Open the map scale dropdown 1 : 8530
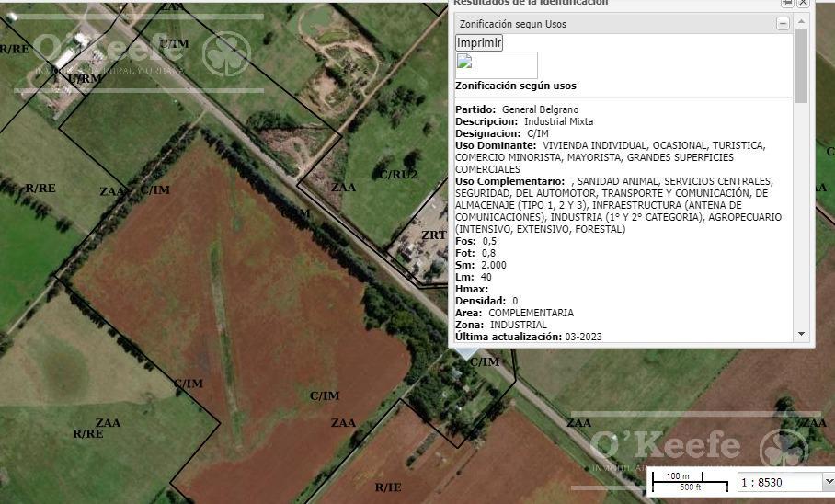 coord(828,482)
